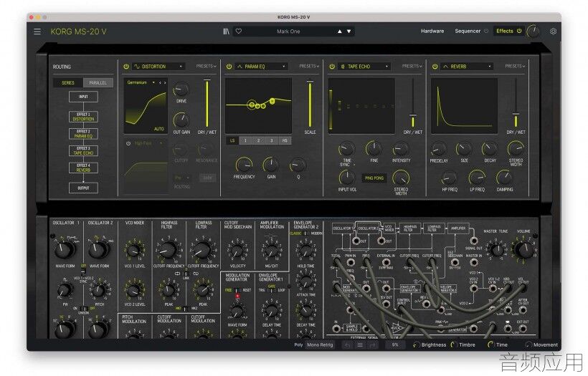This screenshot has width=588, height=376.
Task: Open settings gear in top right
Action: point(553,32)
